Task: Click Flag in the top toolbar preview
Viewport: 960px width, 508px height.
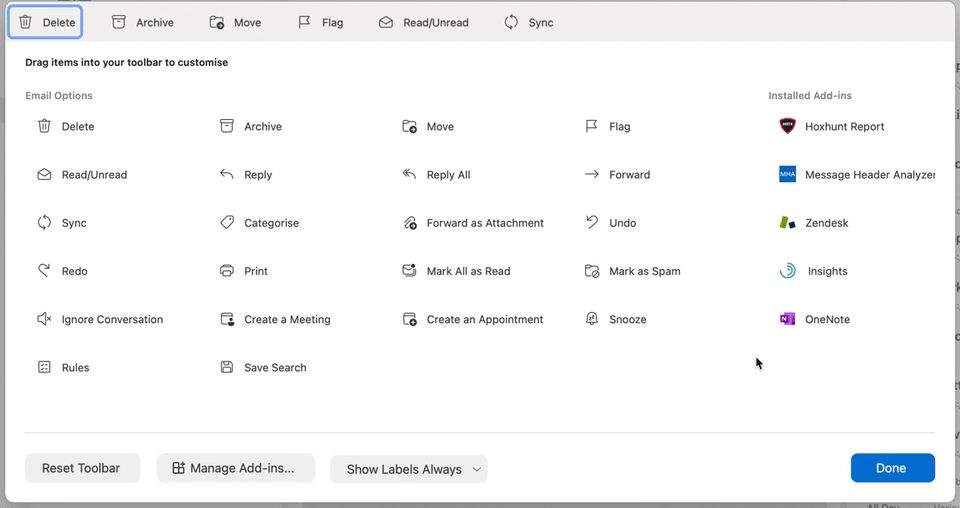Action: pyautogui.click(x=320, y=23)
